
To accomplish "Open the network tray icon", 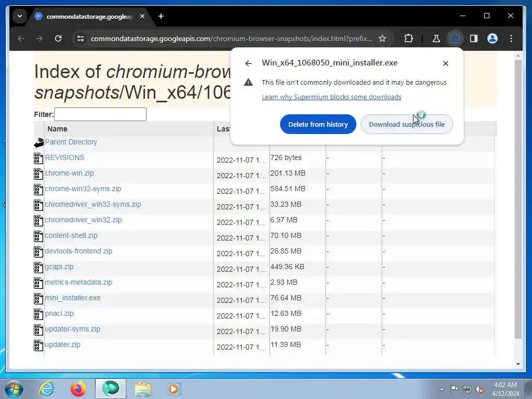I will point(467,389).
